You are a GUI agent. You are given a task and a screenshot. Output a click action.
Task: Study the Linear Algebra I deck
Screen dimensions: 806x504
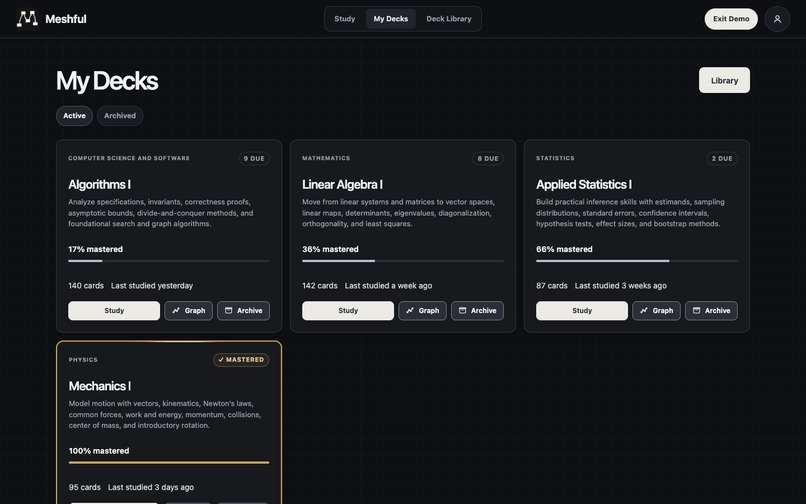coord(348,311)
